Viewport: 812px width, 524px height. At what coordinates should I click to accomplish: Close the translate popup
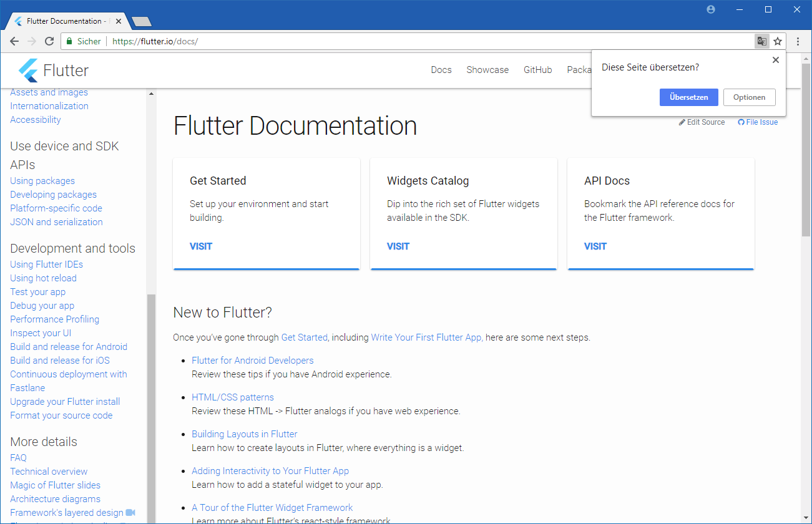(776, 60)
